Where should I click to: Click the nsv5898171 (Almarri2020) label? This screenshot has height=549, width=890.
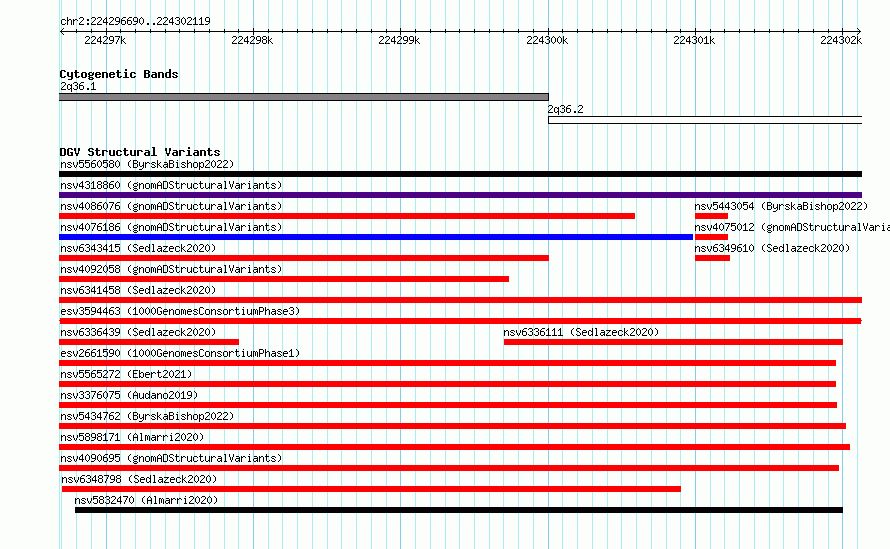tap(132, 437)
